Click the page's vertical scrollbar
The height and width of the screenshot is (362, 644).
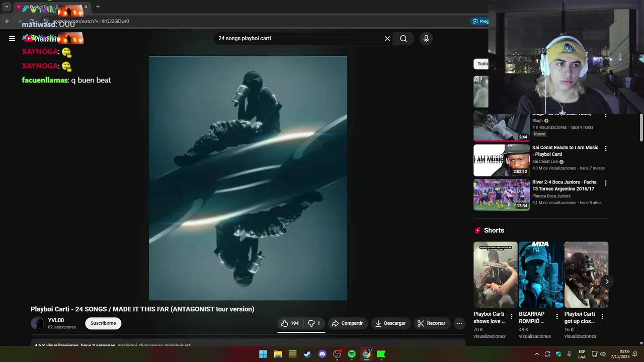point(641,127)
